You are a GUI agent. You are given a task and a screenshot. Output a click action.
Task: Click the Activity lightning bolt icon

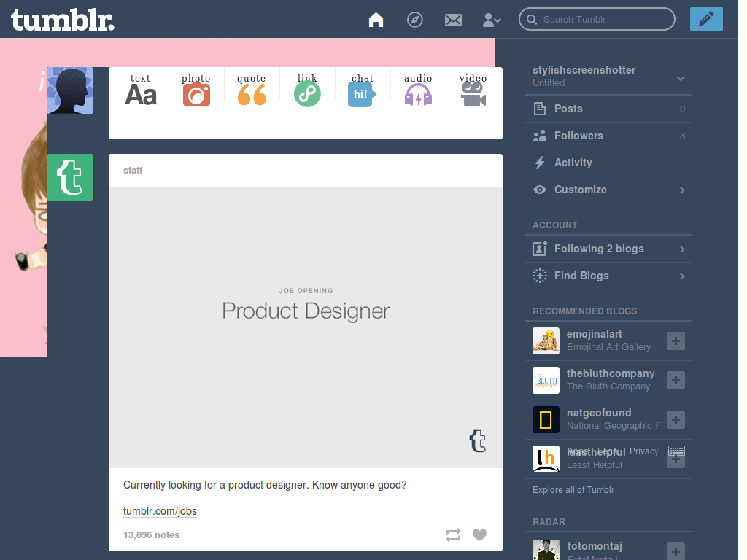point(540,163)
